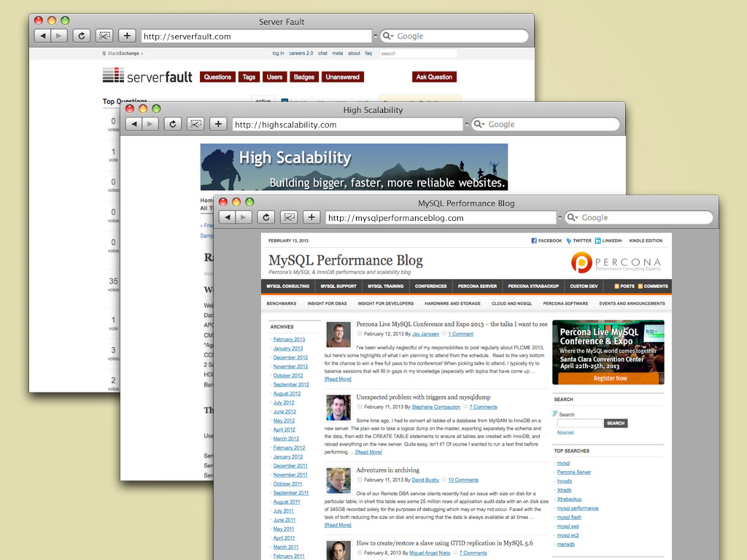
Task: Open the Percona Live Conference 2013 article
Action: click(x=452, y=324)
